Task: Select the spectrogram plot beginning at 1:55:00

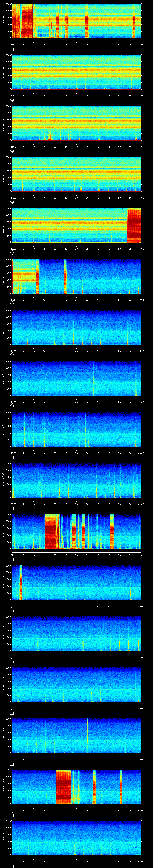Action: click(76, 736)
